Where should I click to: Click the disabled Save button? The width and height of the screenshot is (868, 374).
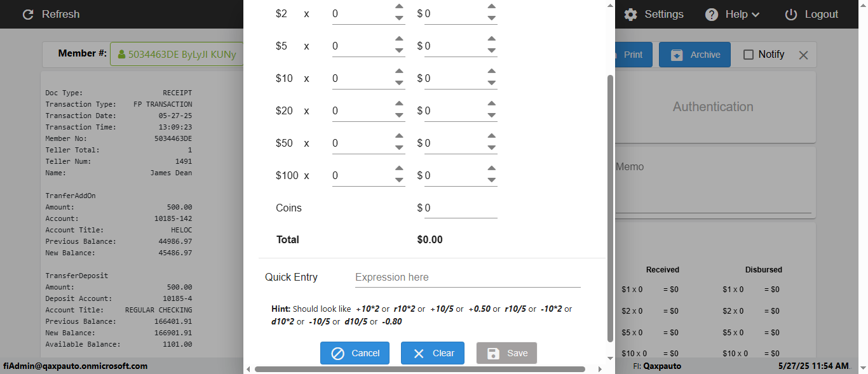[x=506, y=353]
